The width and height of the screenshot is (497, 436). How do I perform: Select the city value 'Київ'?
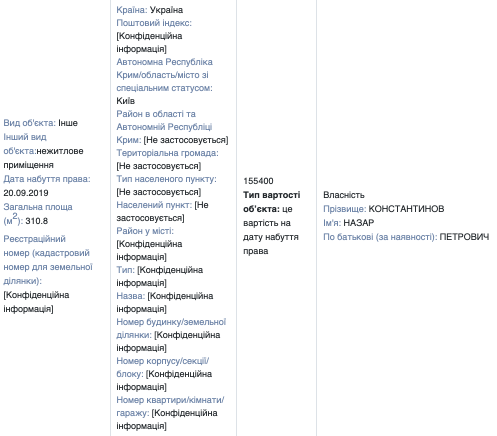click(126, 101)
